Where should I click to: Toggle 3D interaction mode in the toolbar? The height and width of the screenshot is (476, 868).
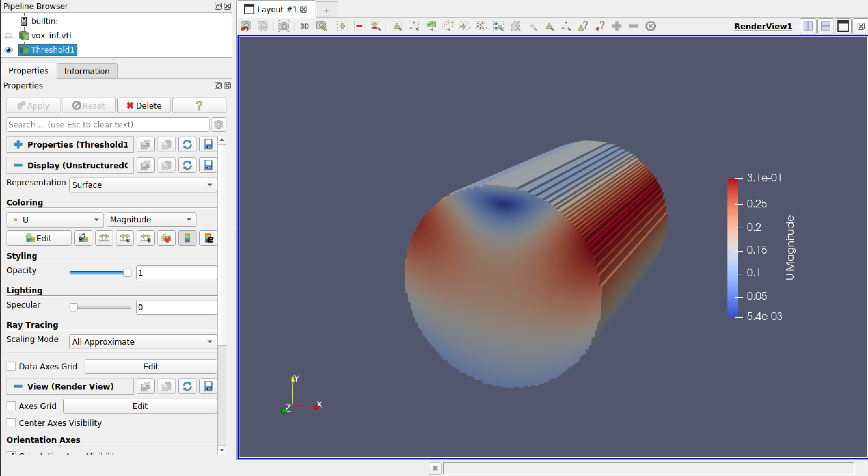tap(304, 26)
